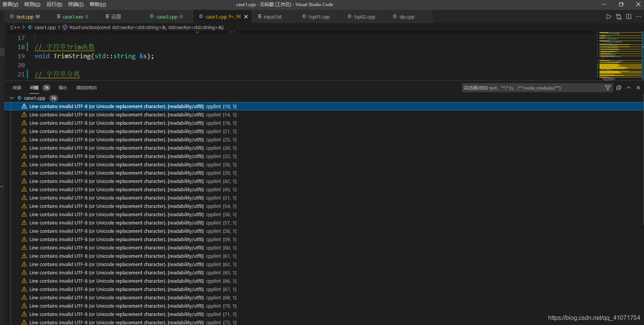Click YourFunction symbol in the breadcrumb

146,27
